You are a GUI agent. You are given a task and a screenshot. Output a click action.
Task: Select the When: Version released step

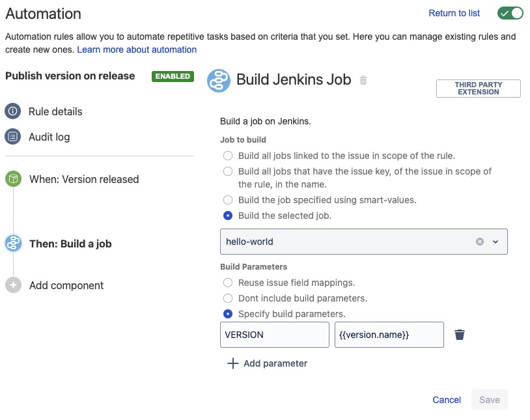(x=85, y=178)
